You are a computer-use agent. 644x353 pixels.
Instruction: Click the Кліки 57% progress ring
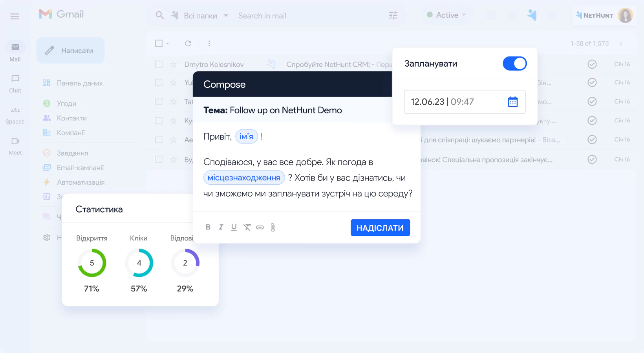click(139, 263)
